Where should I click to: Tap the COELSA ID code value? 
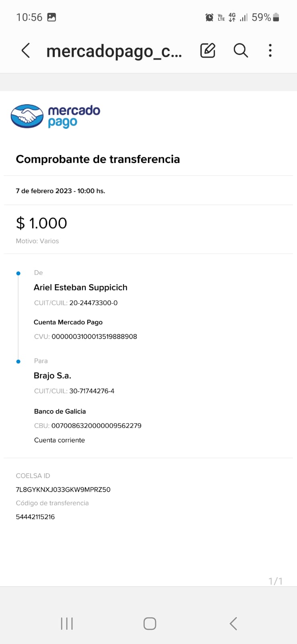point(63,489)
